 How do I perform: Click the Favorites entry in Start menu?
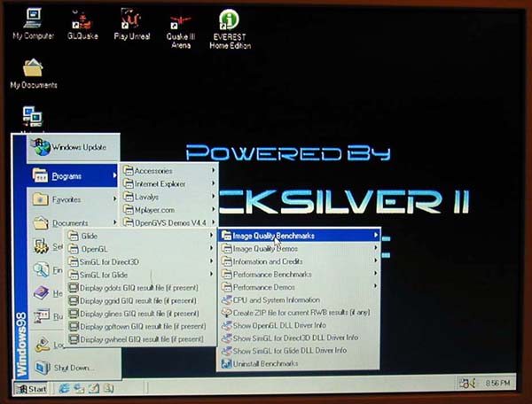(x=73, y=199)
